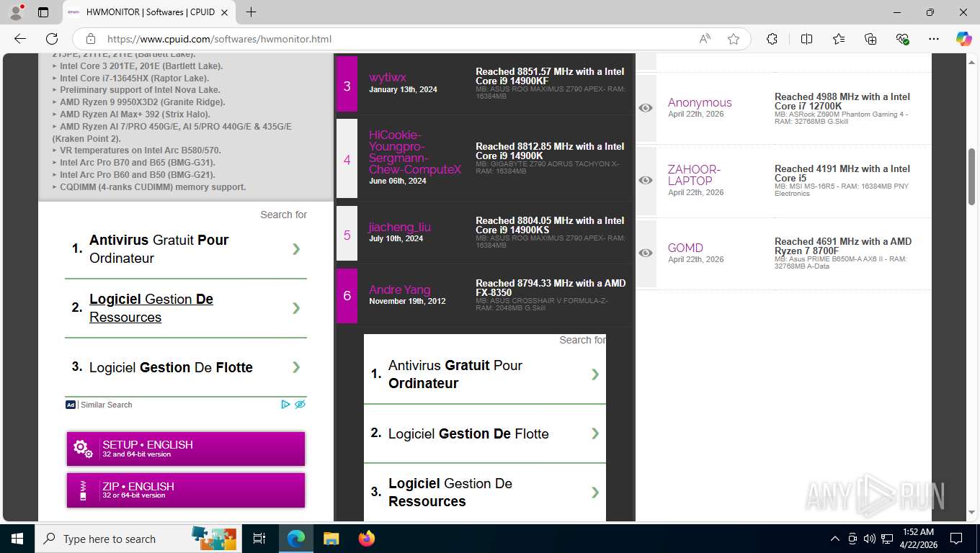
Task: Expand Logiciel Gestion De Ressources chevron, left ad
Action: (296, 308)
